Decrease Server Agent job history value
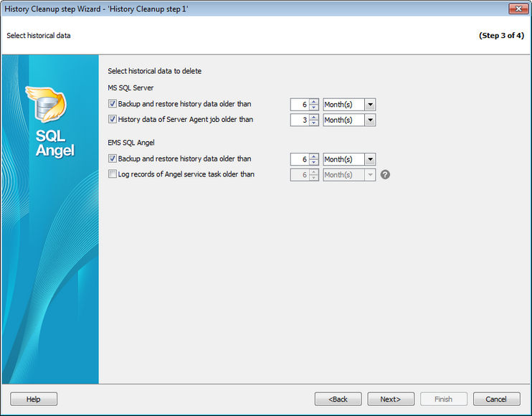Viewport: 532px width, 416px height. pyautogui.click(x=314, y=123)
